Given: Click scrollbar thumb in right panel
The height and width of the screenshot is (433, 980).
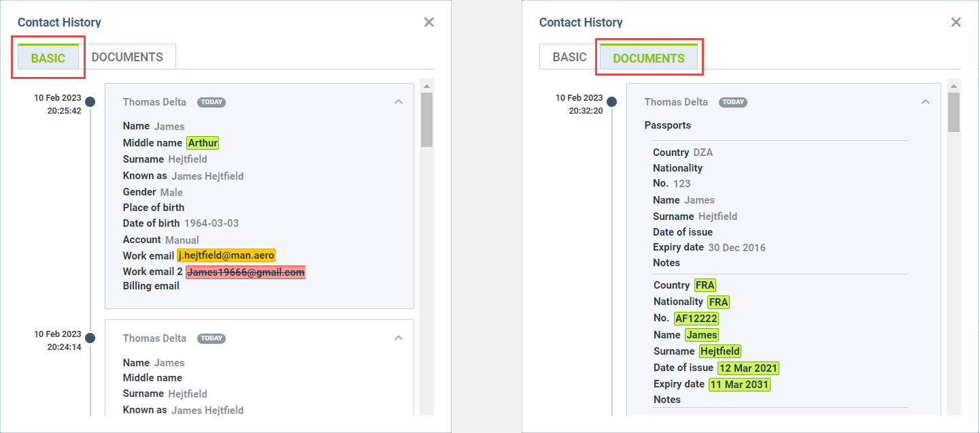Looking at the screenshot, I should click(x=954, y=112).
